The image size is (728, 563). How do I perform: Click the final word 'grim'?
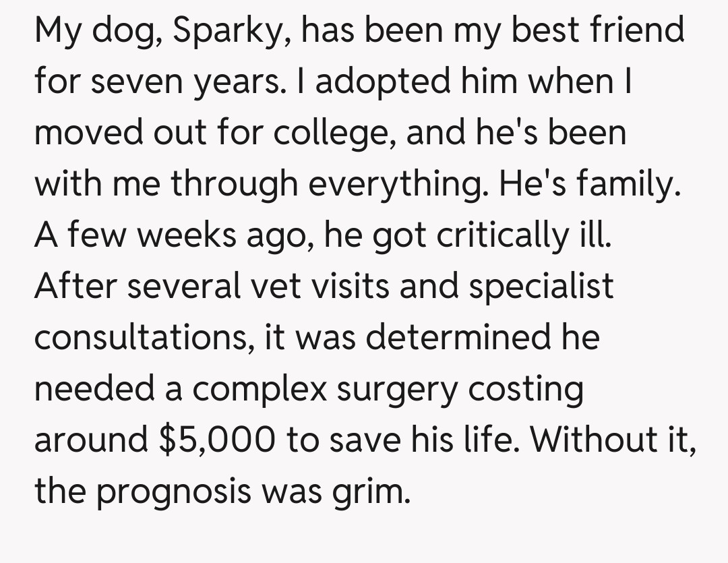[371, 490]
